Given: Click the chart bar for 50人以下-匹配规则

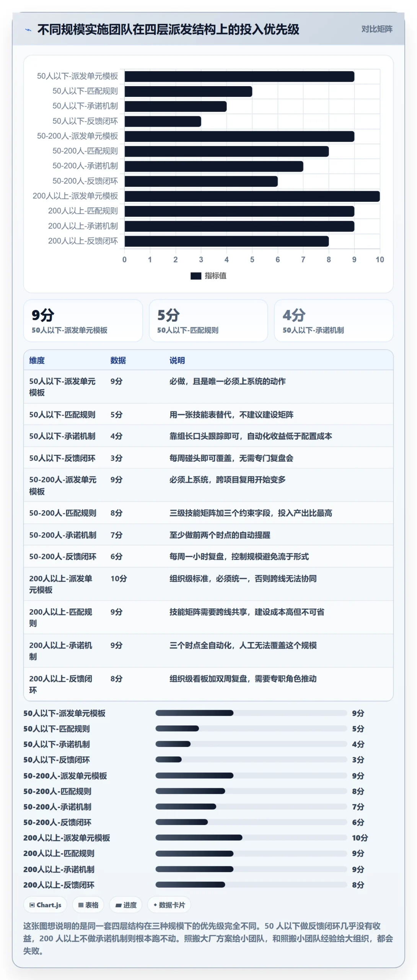Looking at the screenshot, I should coord(188,91).
